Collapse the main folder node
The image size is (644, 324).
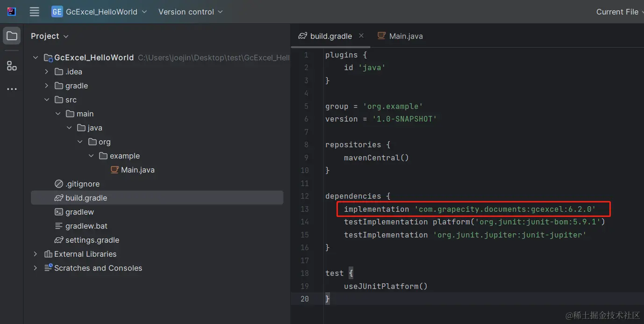pos(58,114)
